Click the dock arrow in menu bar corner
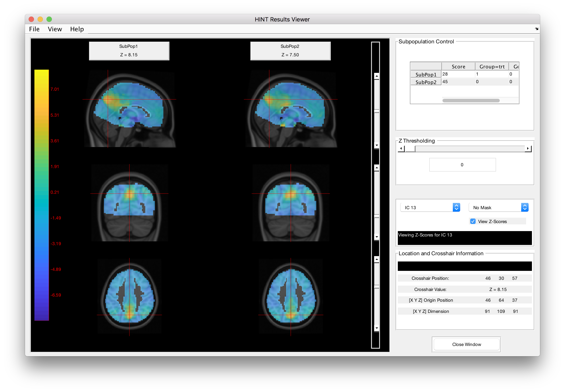565x392 pixels. coord(537,29)
